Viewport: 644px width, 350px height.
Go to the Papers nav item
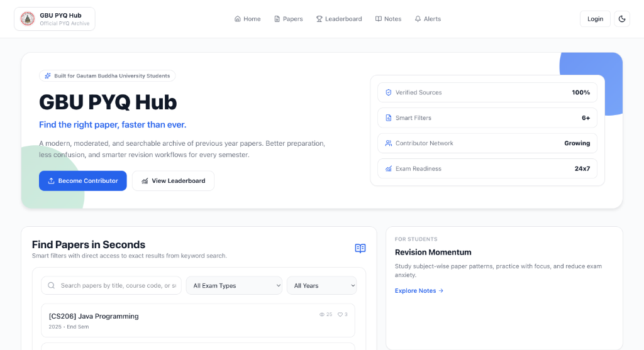pos(288,19)
